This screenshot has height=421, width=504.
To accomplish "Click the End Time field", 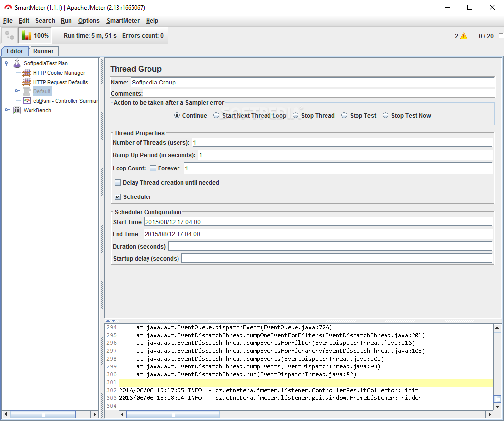I will click(318, 234).
